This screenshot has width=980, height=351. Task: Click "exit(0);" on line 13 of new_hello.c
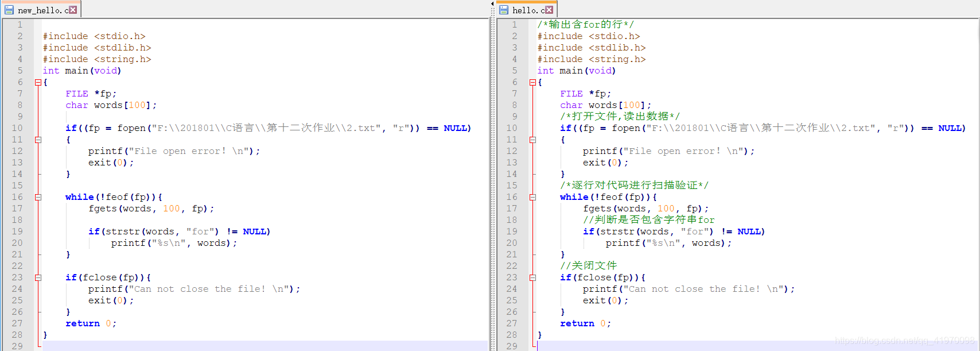[x=111, y=163]
